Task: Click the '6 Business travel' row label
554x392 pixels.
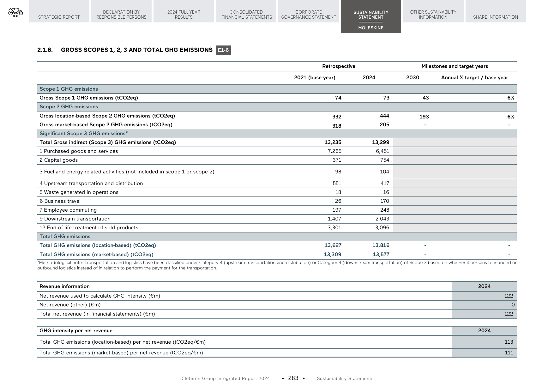Action: click(60, 201)
